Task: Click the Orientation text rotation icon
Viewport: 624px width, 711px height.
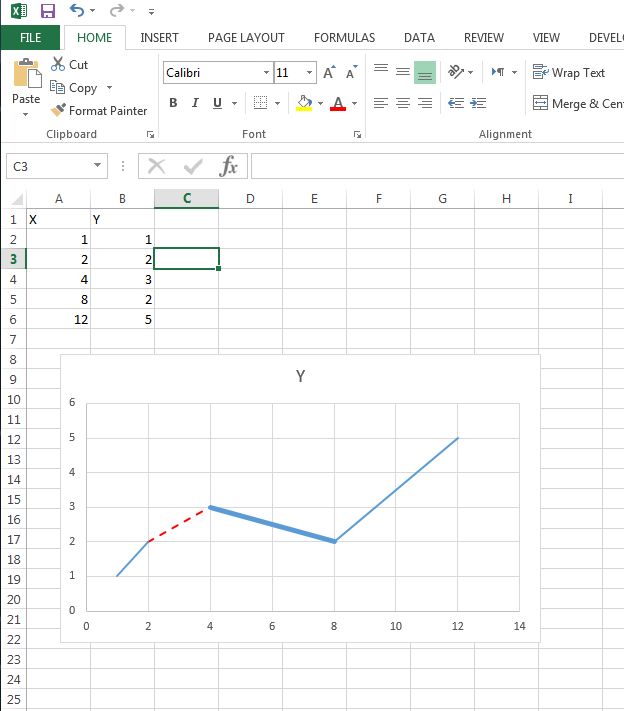Action: click(456, 72)
